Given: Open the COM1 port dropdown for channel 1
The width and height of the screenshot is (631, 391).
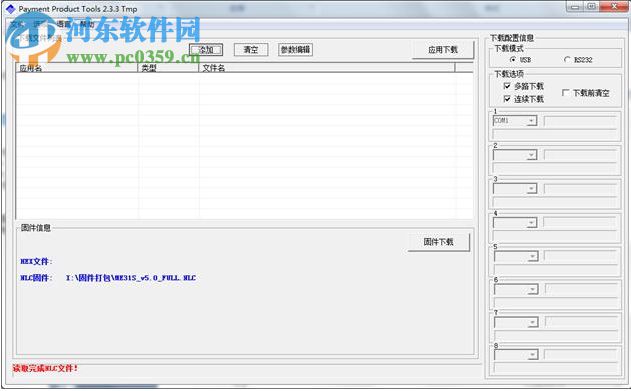Looking at the screenshot, I should coord(532,121).
